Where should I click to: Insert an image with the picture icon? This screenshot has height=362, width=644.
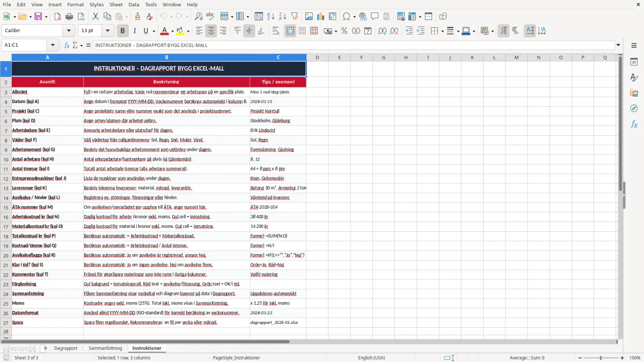pyautogui.click(x=309, y=17)
